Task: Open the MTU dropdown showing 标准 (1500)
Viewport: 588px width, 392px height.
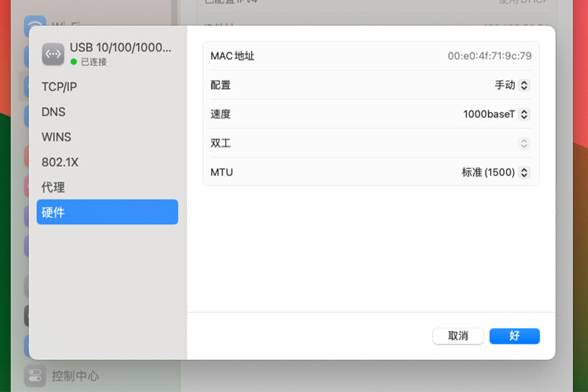Action: tap(495, 172)
